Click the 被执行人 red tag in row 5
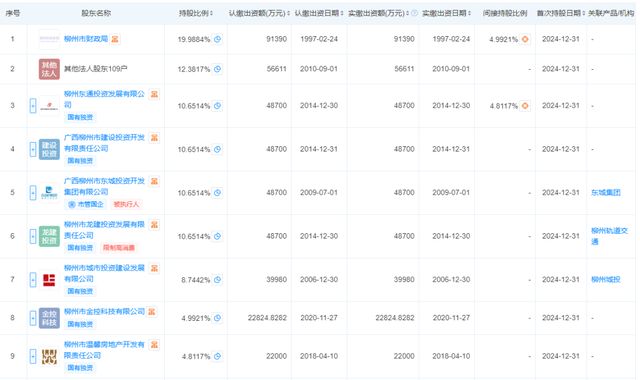Screen dimensions: 640x380 pos(126,204)
